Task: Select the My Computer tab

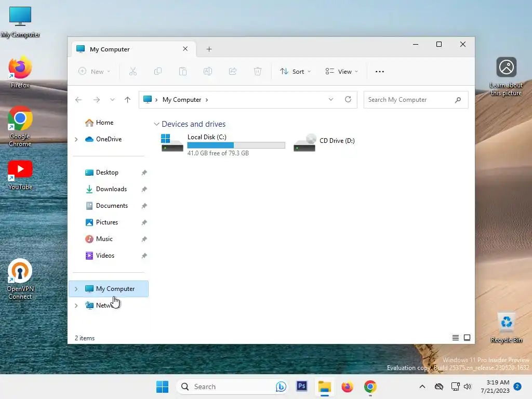Action: coord(134,49)
